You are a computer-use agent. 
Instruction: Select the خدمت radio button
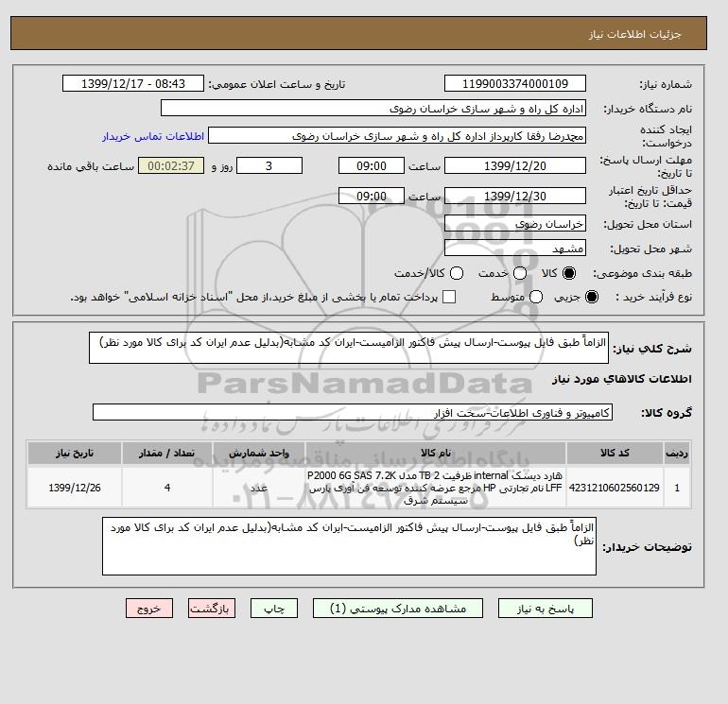(x=520, y=273)
